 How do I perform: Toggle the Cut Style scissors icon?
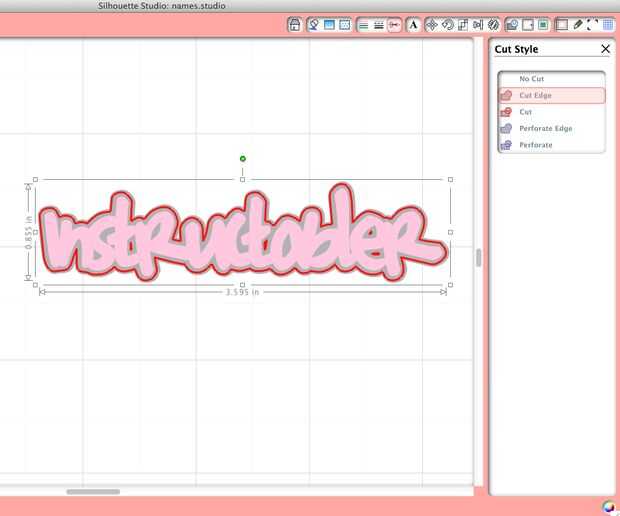coord(394,25)
